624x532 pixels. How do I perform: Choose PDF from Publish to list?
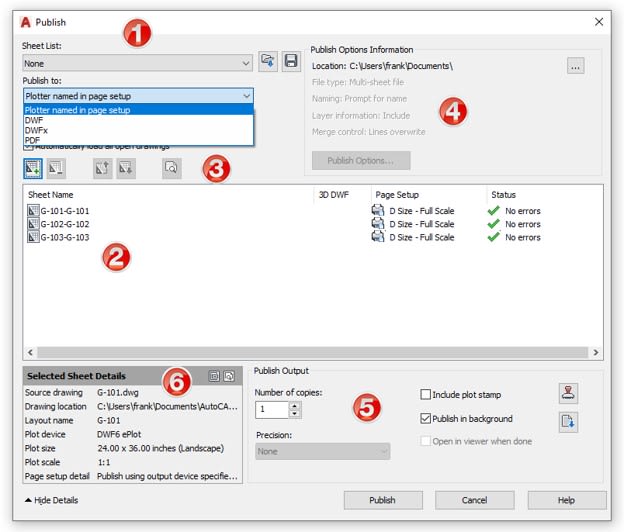point(138,140)
